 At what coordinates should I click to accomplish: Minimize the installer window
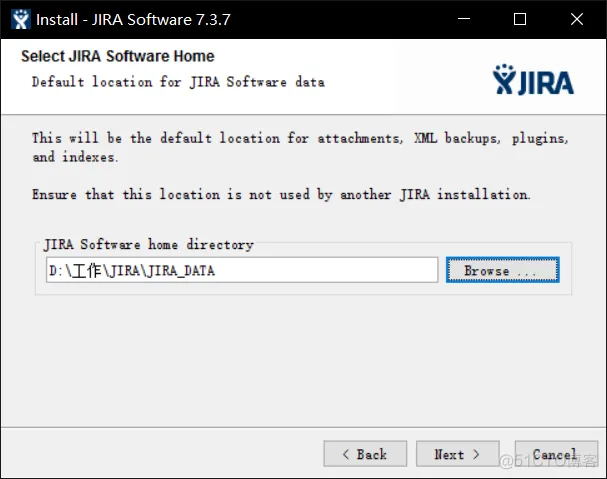tap(463, 19)
